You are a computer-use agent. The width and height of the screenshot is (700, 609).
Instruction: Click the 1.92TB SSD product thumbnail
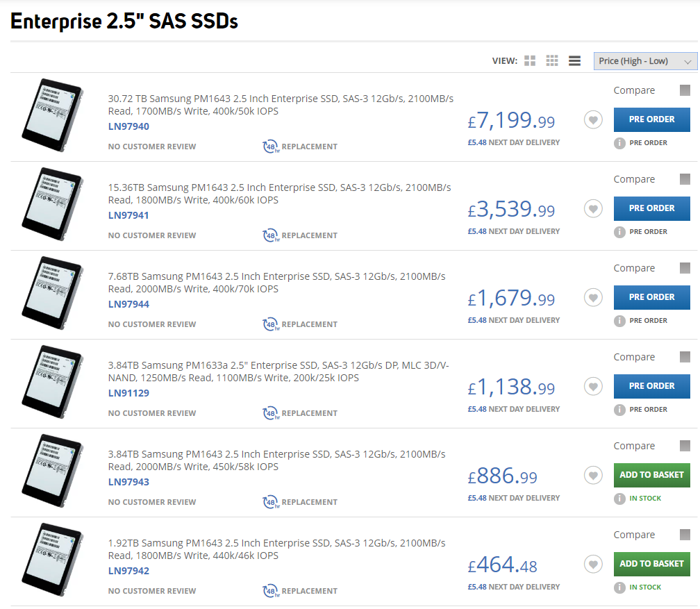[53, 560]
